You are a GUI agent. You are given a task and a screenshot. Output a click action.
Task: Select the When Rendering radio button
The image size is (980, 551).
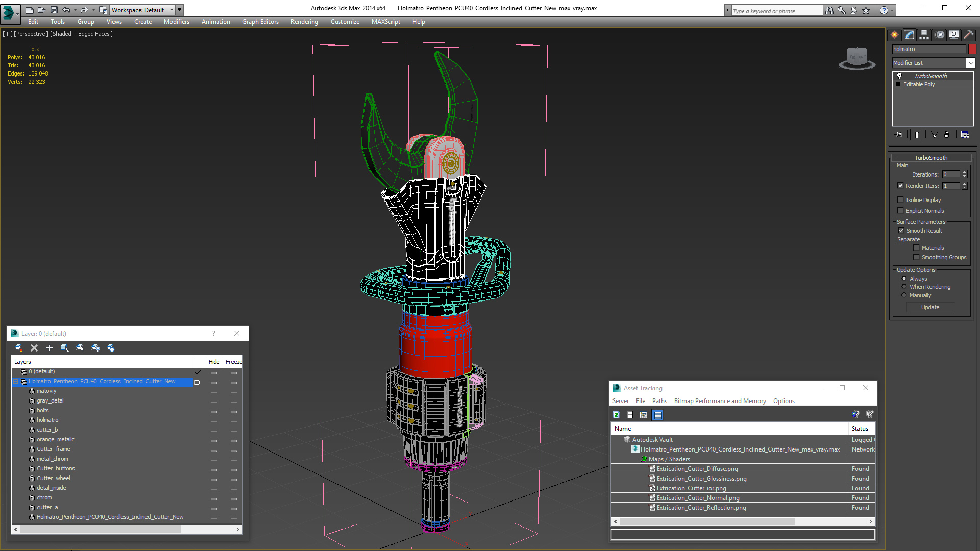[904, 287]
